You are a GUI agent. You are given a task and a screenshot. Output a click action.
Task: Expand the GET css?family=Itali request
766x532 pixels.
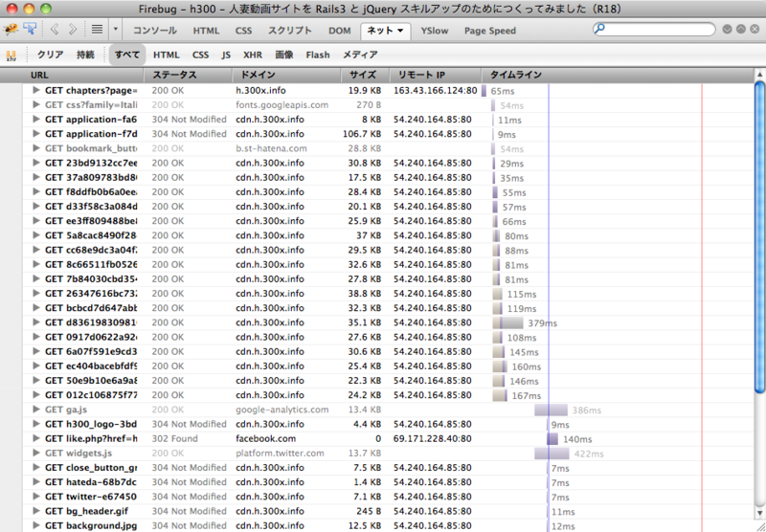pos(36,104)
